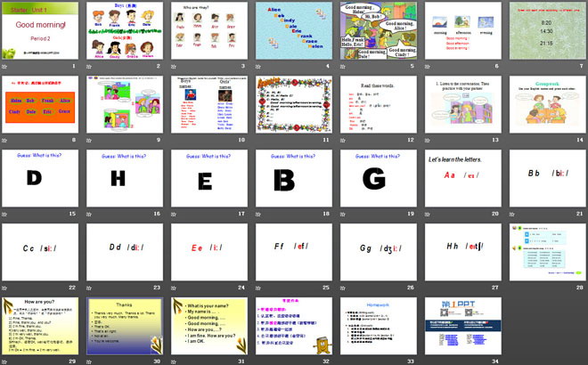Screen dimensions: 588x365
Task: Select the 'Hh' letter slide 27
Action: pyautogui.click(x=462, y=252)
